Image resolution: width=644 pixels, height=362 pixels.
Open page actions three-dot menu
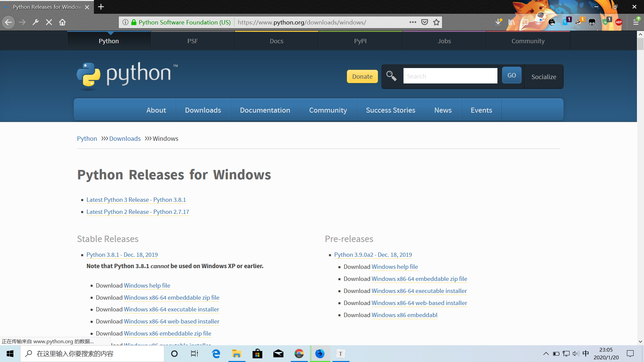413,22
